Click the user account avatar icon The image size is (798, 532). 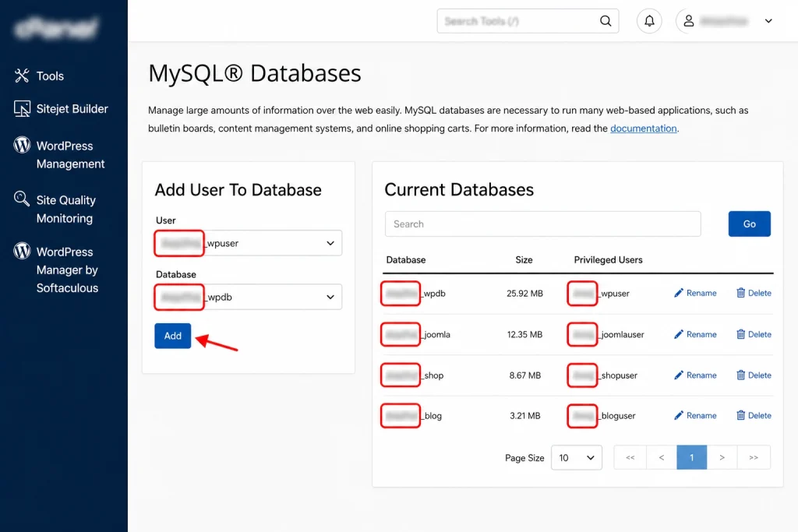(x=689, y=21)
